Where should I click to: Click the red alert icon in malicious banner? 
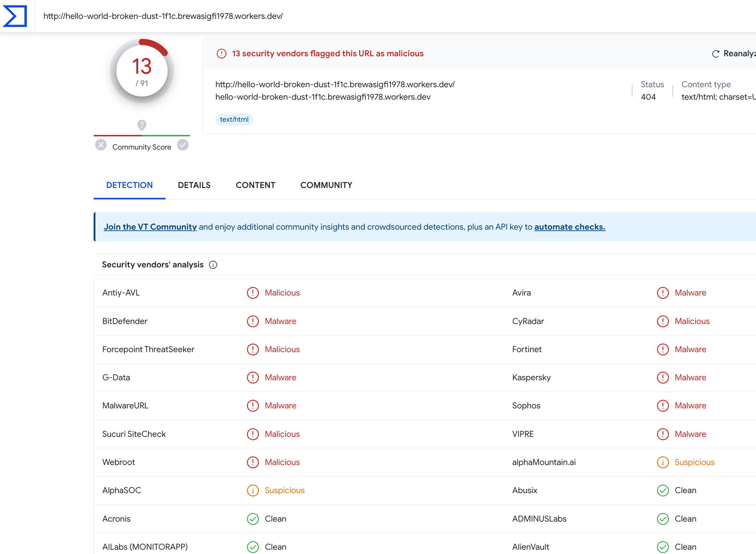coord(221,54)
